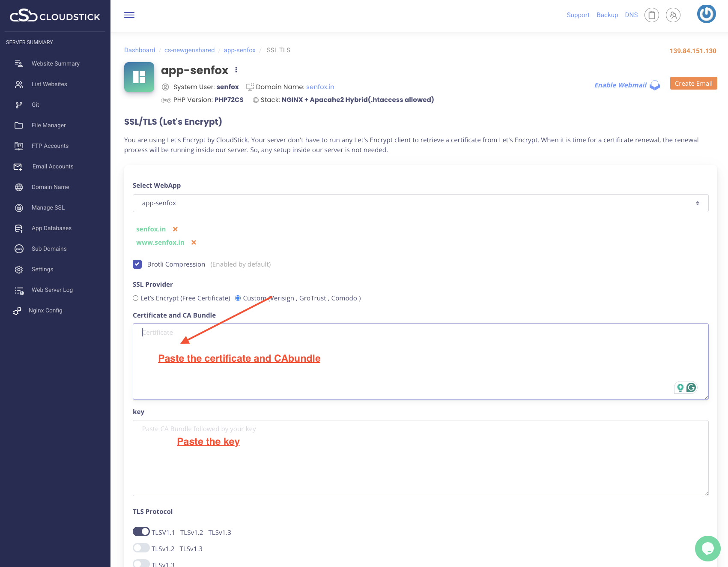Open the clipboard icon in the header
Viewport: 728px width, 567px height.
pyautogui.click(x=651, y=15)
